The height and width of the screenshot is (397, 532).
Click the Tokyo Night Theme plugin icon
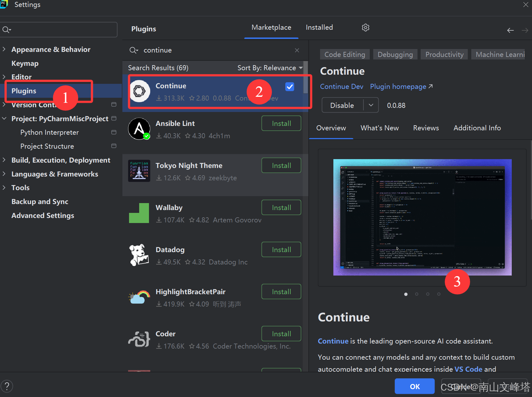139,171
